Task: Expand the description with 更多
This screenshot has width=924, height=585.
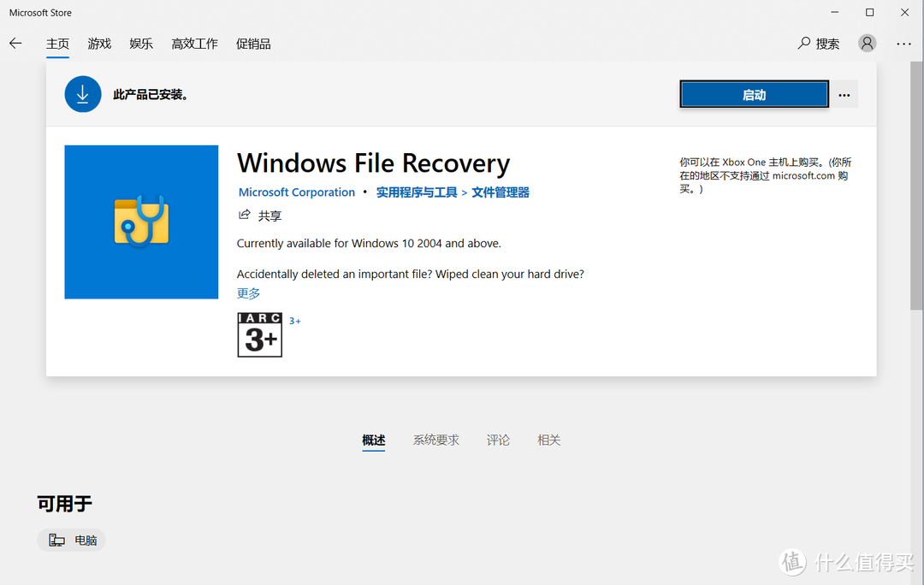Action: click(x=248, y=292)
